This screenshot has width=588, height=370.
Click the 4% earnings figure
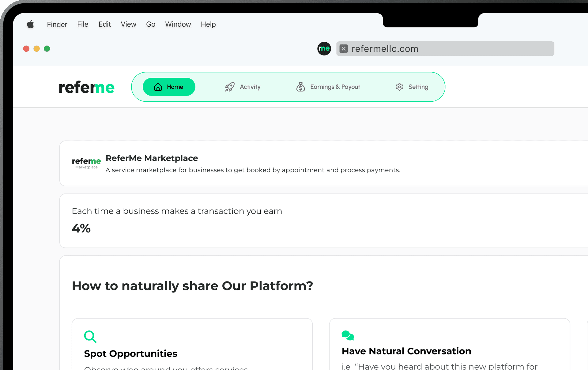(81, 228)
